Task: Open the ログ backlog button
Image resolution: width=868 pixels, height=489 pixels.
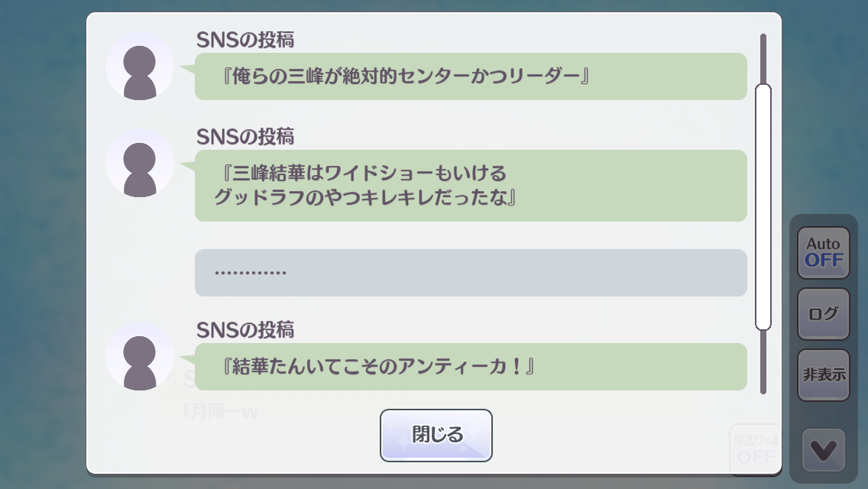Action: click(x=824, y=313)
